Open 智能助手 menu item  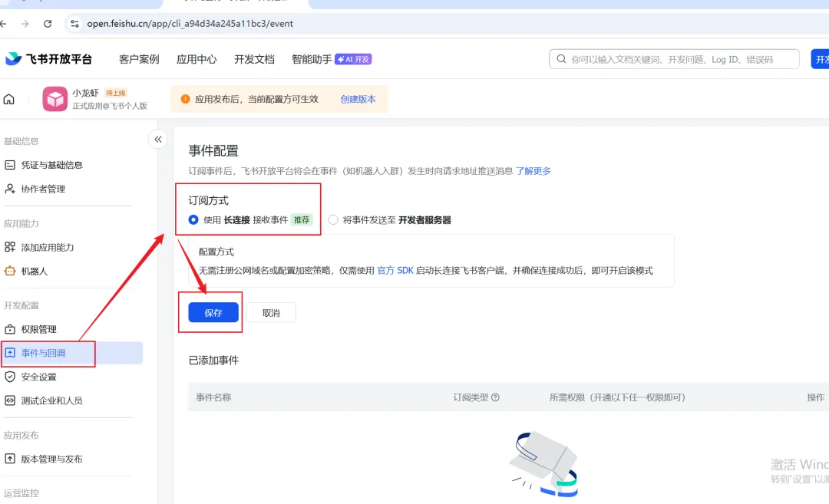pyautogui.click(x=312, y=59)
